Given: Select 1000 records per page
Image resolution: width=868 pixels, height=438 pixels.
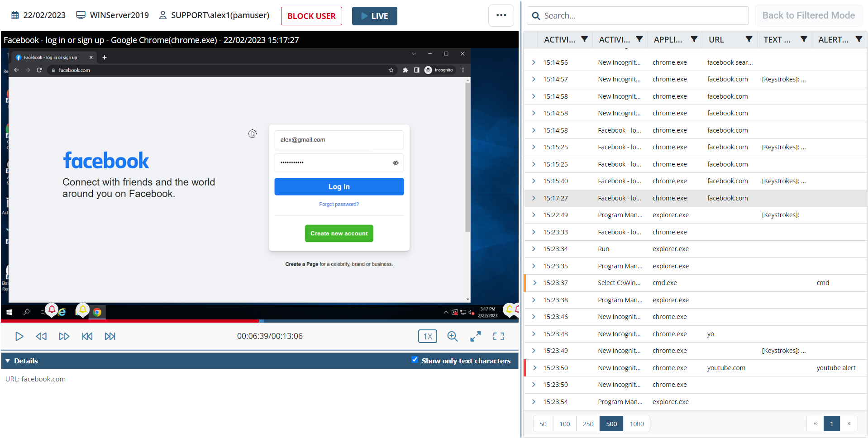Looking at the screenshot, I should click(636, 424).
